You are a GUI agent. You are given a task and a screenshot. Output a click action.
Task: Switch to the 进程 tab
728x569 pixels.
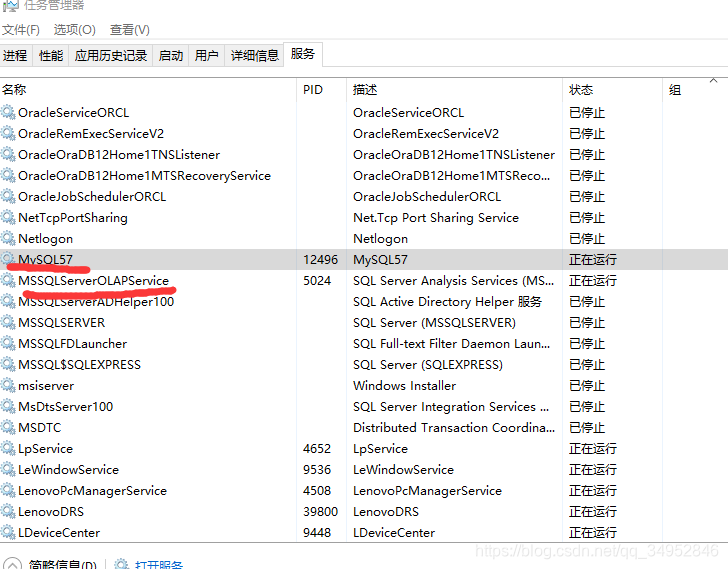[16, 56]
